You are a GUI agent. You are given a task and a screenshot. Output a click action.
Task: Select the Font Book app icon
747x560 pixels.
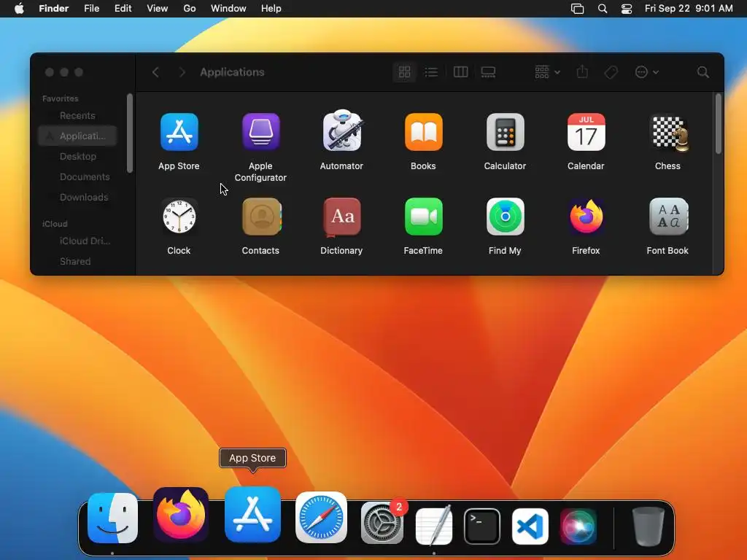coord(668,217)
